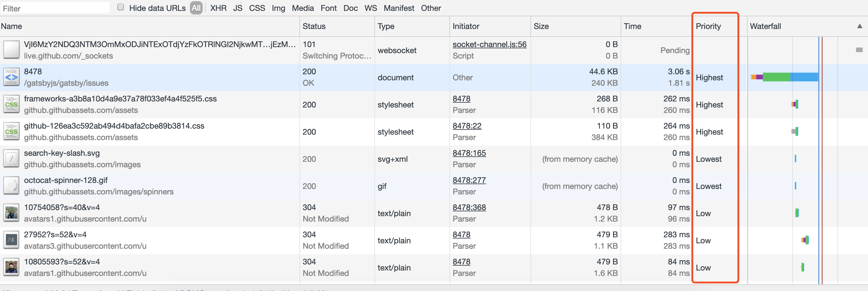Click the search-key-slash.svg icon
The image size is (868, 291).
(11, 158)
